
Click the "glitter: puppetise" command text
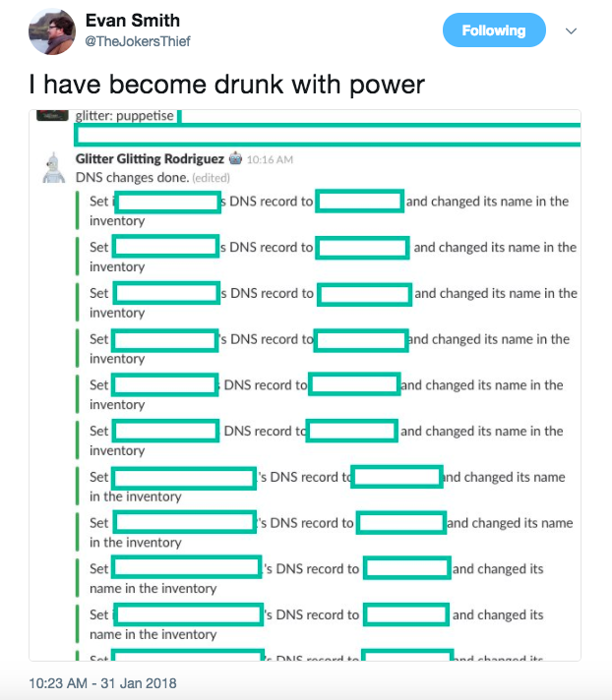124,116
